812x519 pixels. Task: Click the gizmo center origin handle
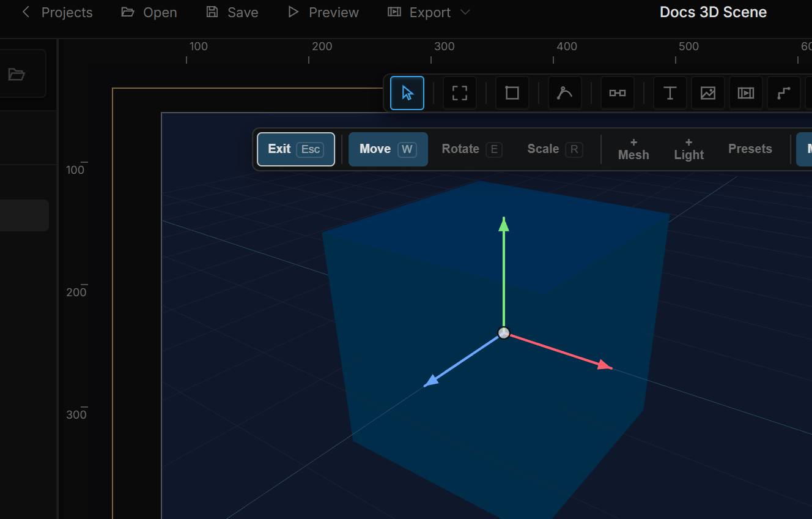[504, 333]
